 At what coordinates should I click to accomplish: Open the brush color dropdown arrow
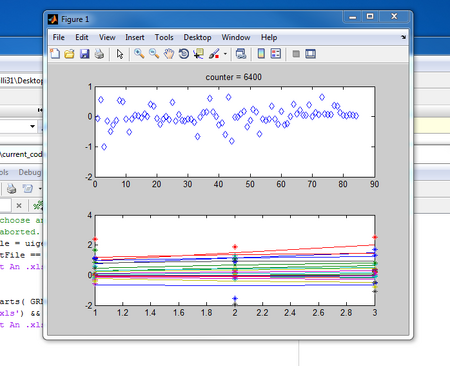[225, 54]
